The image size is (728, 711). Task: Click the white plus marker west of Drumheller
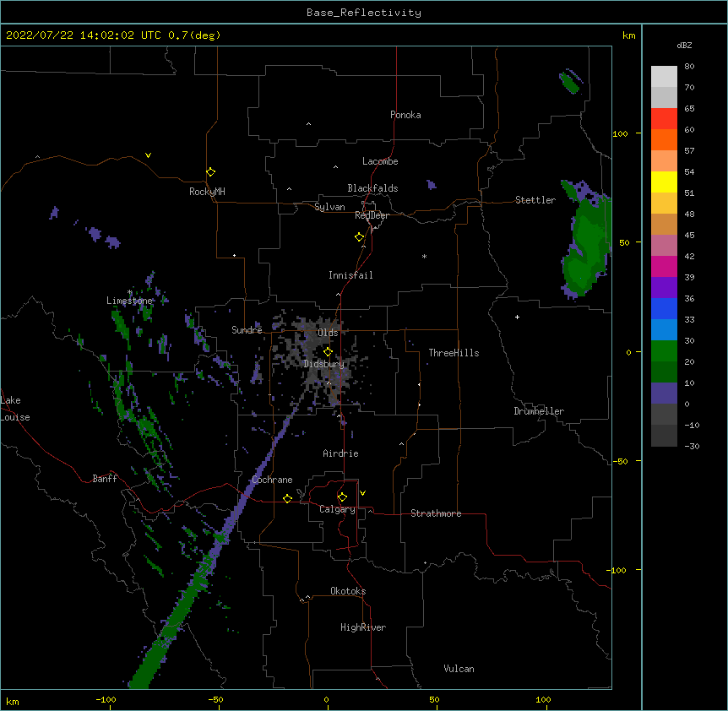pos(517,317)
